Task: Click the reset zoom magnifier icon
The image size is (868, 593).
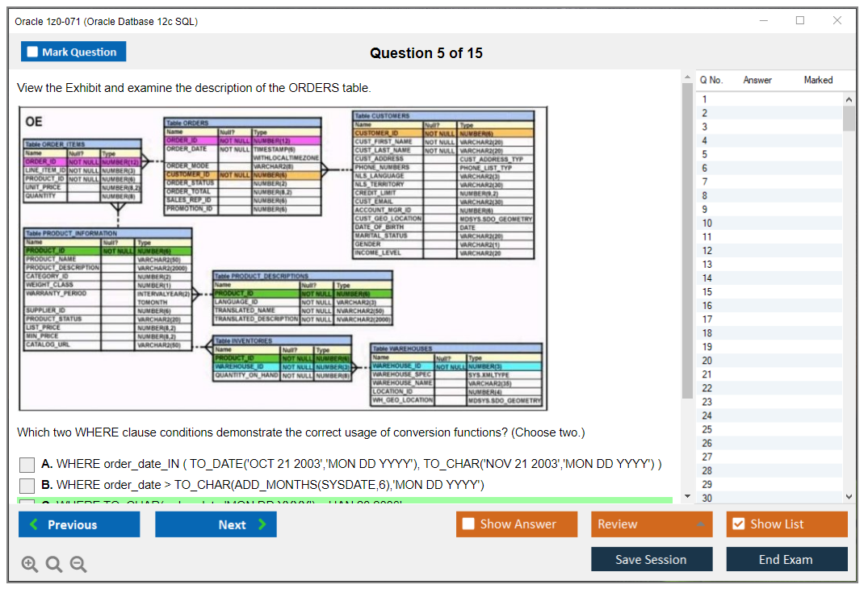Action: click(x=54, y=565)
